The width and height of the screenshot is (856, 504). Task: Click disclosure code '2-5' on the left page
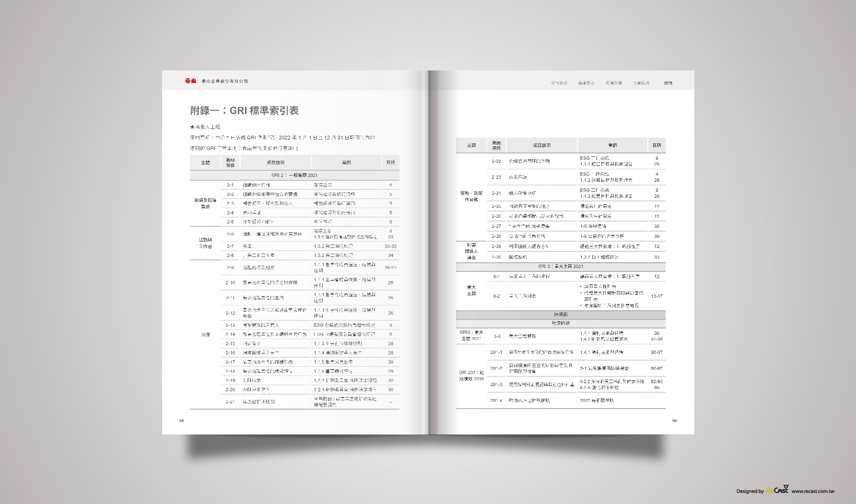click(230, 222)
